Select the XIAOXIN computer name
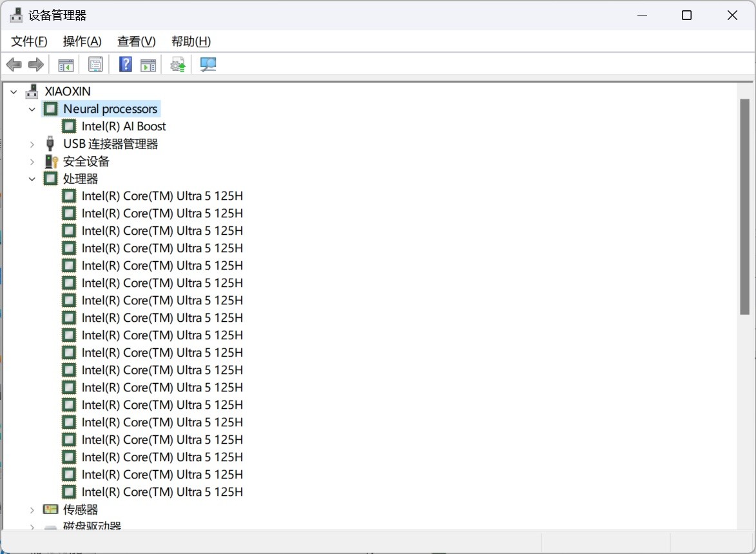The image size is (756, 554). (x=68, y=91)
